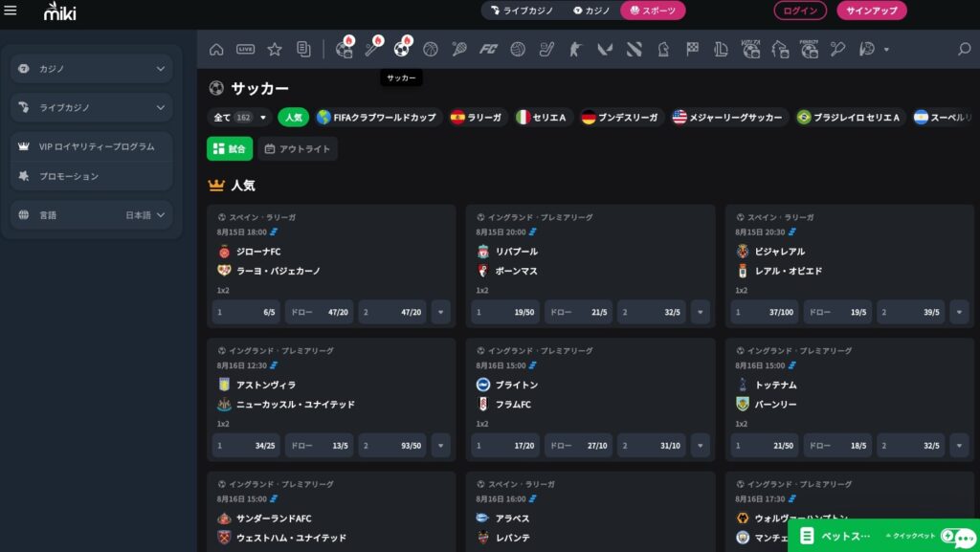Filter by ブンデスリーガ league chip
This screenshot has width=980, height=552.
(620, 118)
